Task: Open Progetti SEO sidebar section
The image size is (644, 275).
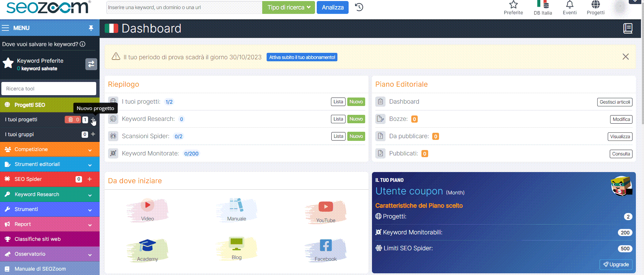Action: click(50, 105)
